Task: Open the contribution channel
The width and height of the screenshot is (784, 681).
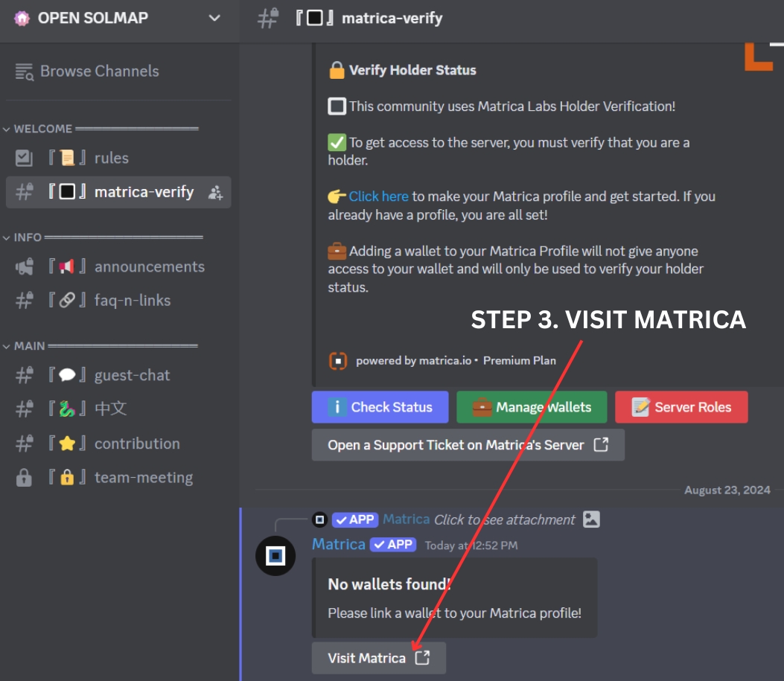Action: [137, 444]
